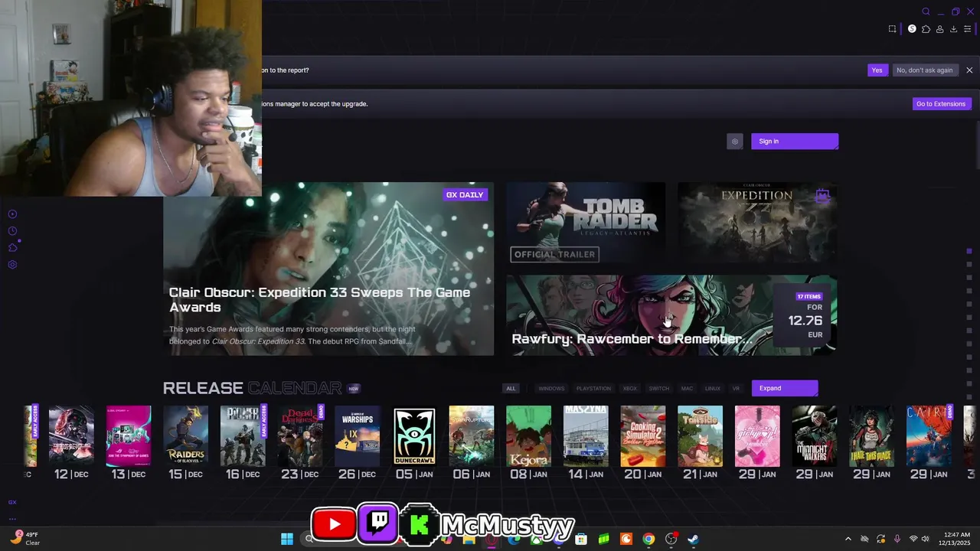
Task: Click No, don't ask again
Action: point(925,70)
